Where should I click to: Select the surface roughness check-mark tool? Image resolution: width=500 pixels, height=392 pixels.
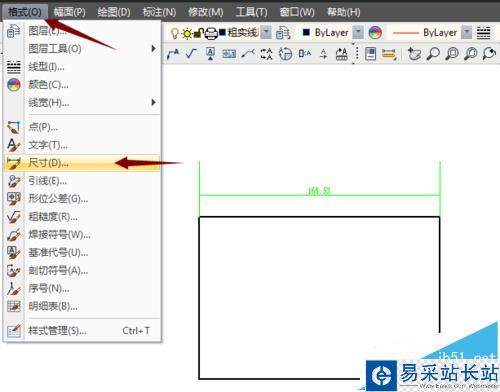pyautogui.click(x=191, y=53)
